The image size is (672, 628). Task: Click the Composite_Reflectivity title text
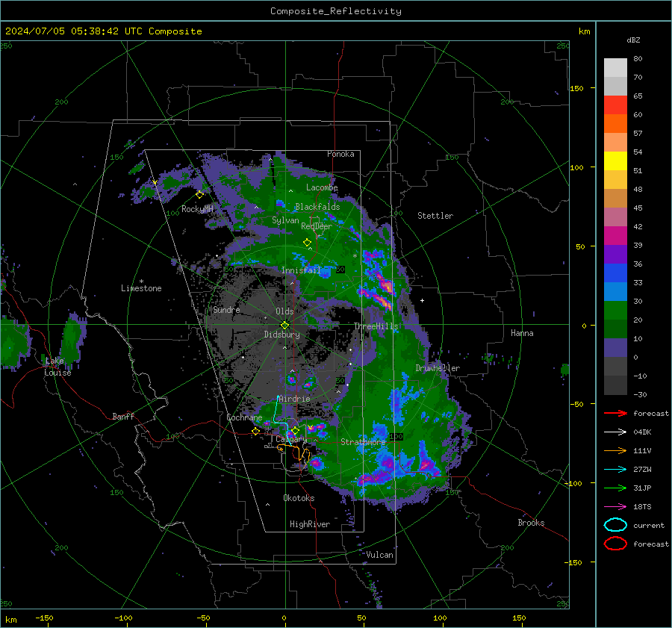pyautogui.click(x=335, y=11)
